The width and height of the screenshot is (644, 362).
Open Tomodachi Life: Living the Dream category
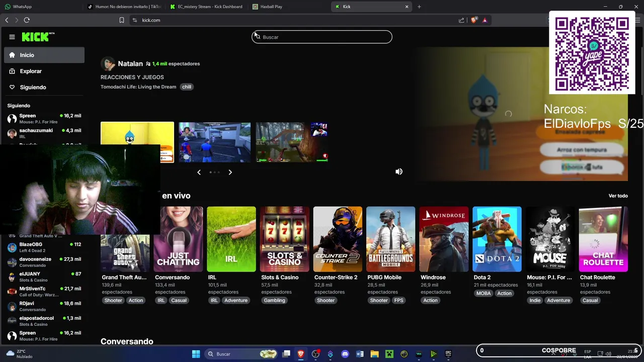tap(138, 86)
